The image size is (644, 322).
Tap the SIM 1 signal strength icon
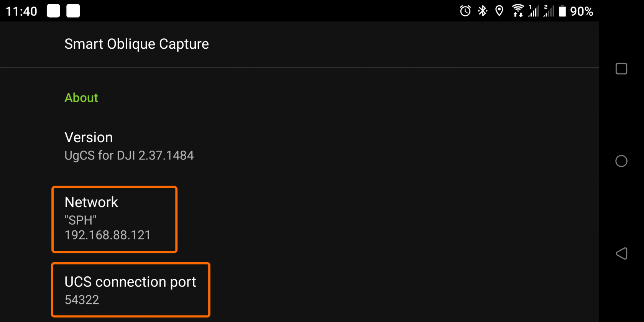coord(534,11)
